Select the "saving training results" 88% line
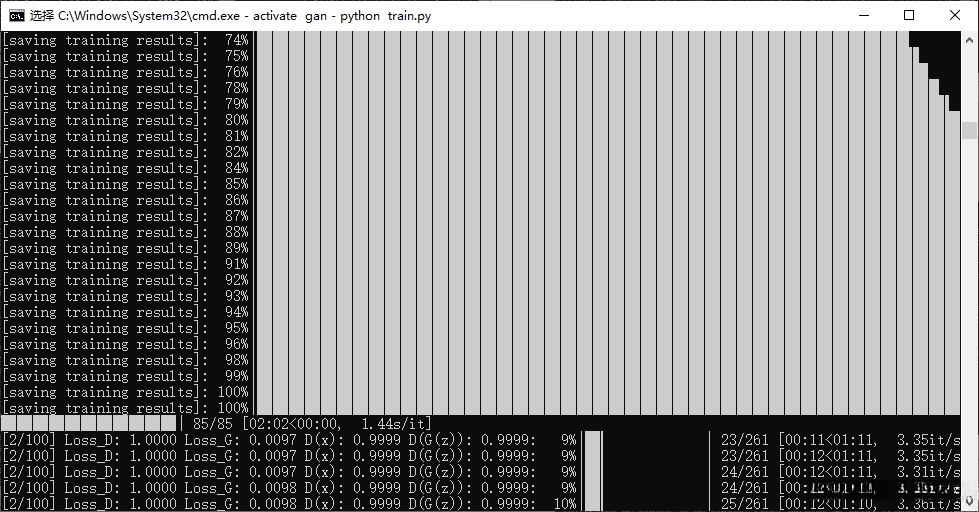The width and height of the screenshot is (979, 512). click(125, 232)
